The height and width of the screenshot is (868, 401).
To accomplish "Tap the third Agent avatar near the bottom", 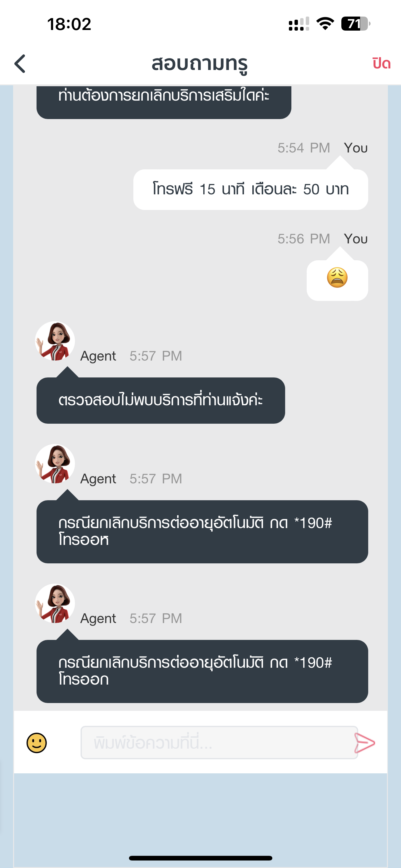I will pos(55,603).
